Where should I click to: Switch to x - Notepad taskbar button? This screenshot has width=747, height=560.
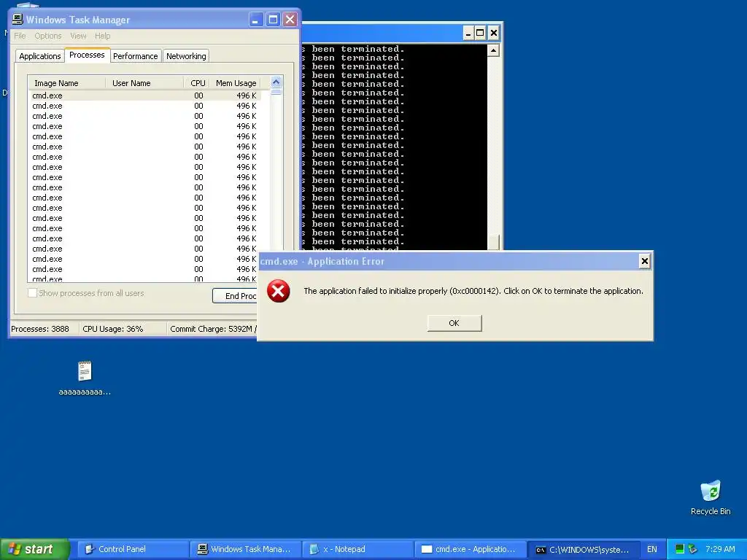(x=358, y=549)
